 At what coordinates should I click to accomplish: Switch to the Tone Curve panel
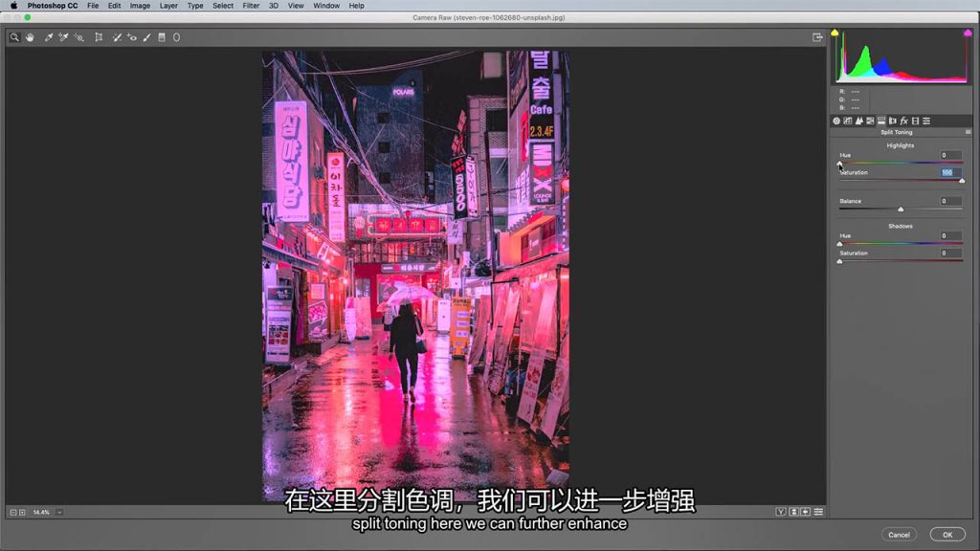pyautogui.click(x=848, y=121)
